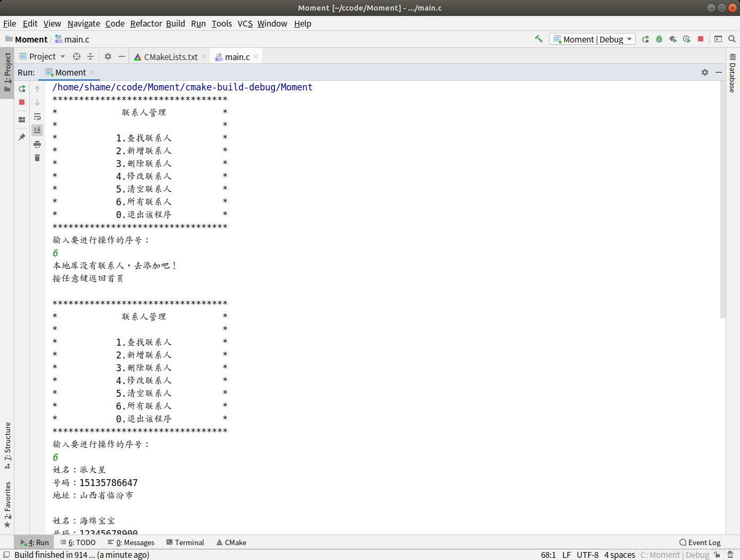Click the Build hammer icon
This screenshot has height=560, width=740.
[x=538, y=39]
